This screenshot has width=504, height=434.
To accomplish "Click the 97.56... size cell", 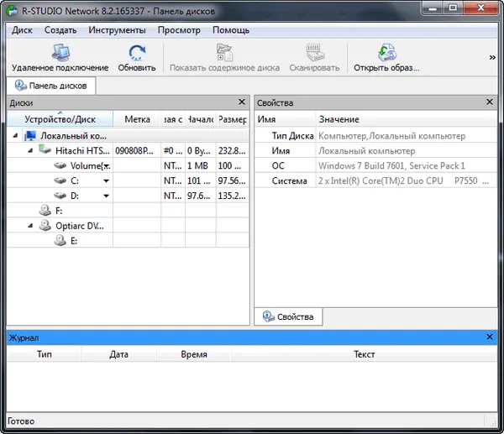I will coord(233,180).
